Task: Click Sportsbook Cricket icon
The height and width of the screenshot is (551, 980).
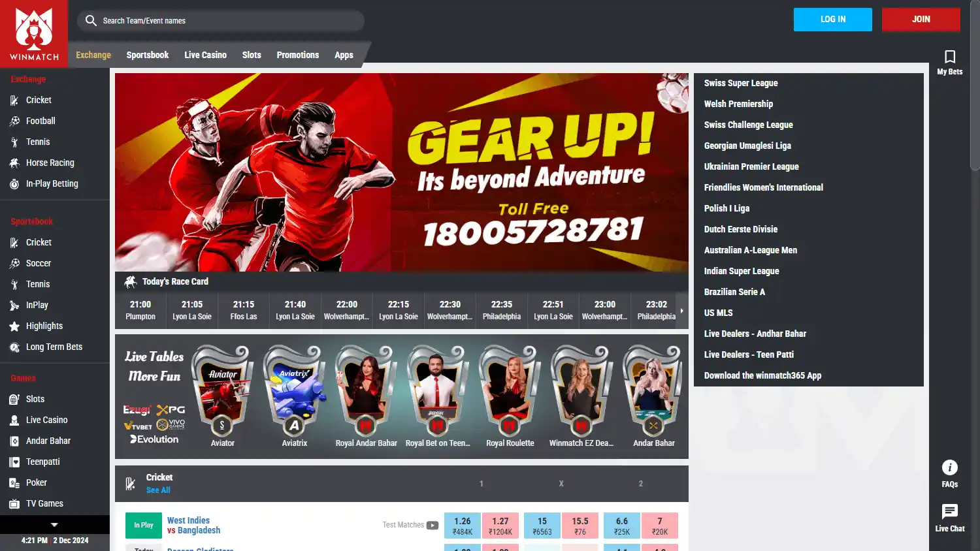Action: pos(14,243)
